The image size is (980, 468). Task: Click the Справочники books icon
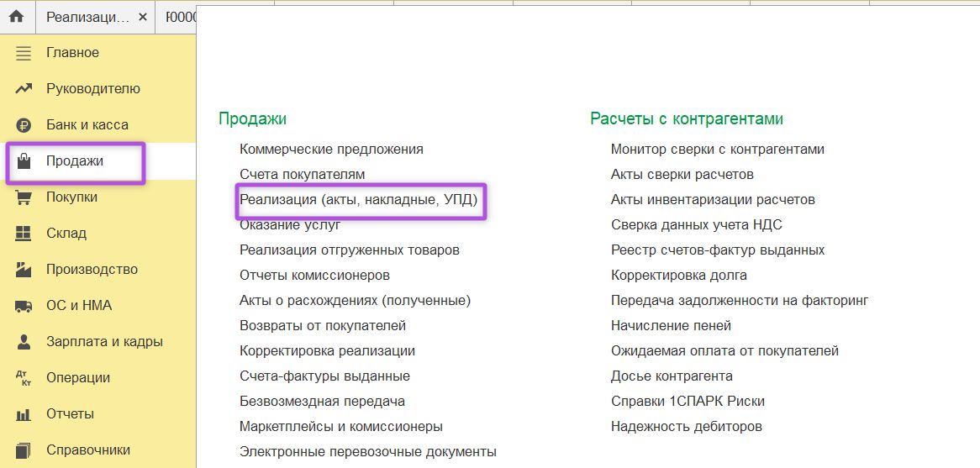tap(24, 450)
